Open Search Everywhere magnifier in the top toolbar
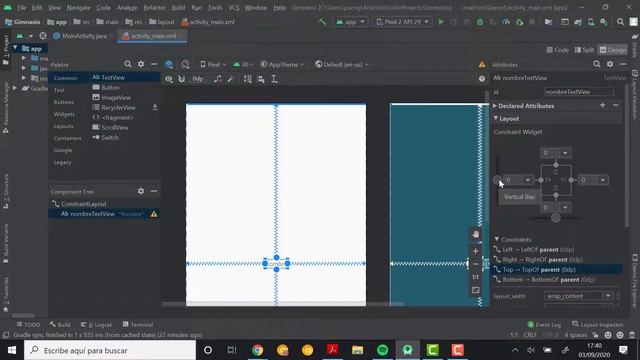 click(620, 22)
